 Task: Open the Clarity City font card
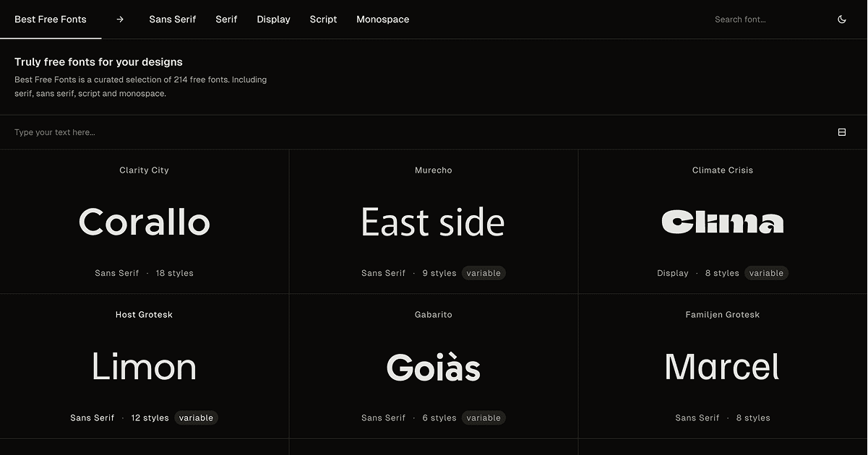tap(145, 222)
